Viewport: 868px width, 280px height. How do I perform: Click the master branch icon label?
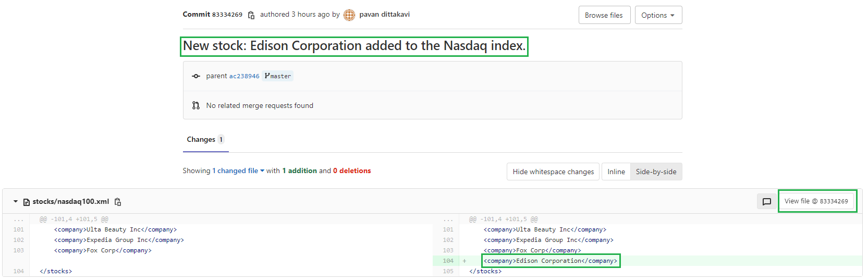(x=267, y=76)
